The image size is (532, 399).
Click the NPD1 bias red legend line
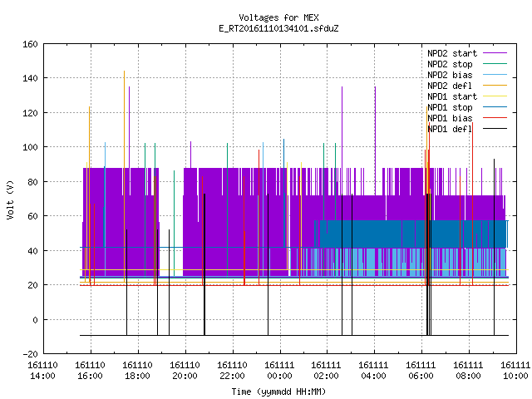[x=495, y=118]
